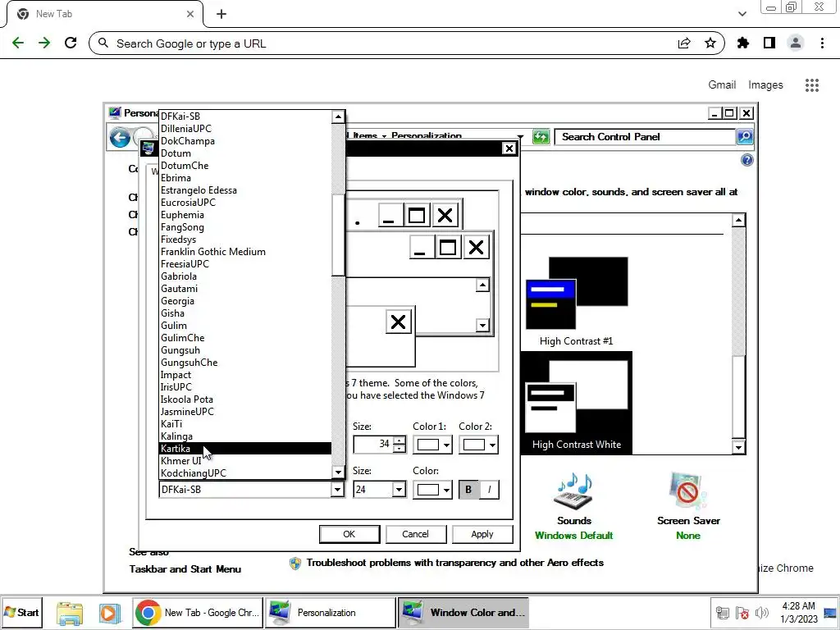Toggle Bold font button
The width and height of the screenshot is (840, 630).
pyautogui.click(x=468, y=489)
